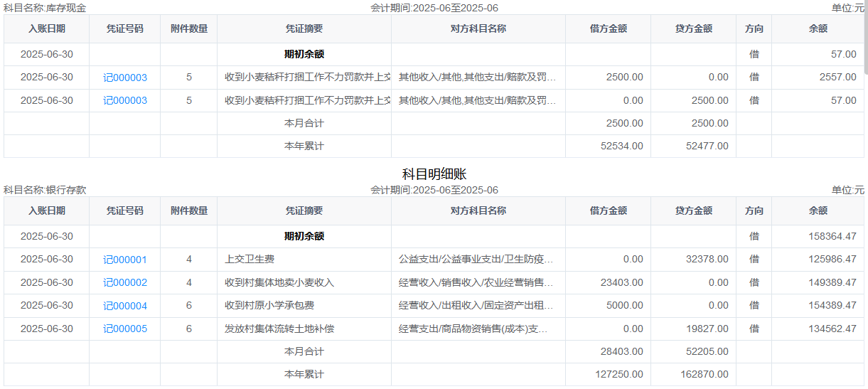Screen dimensions: 868x389
Task: Select the 发放村集体流转土地补偿 summary cell
Action: click(x=279, y=329)
